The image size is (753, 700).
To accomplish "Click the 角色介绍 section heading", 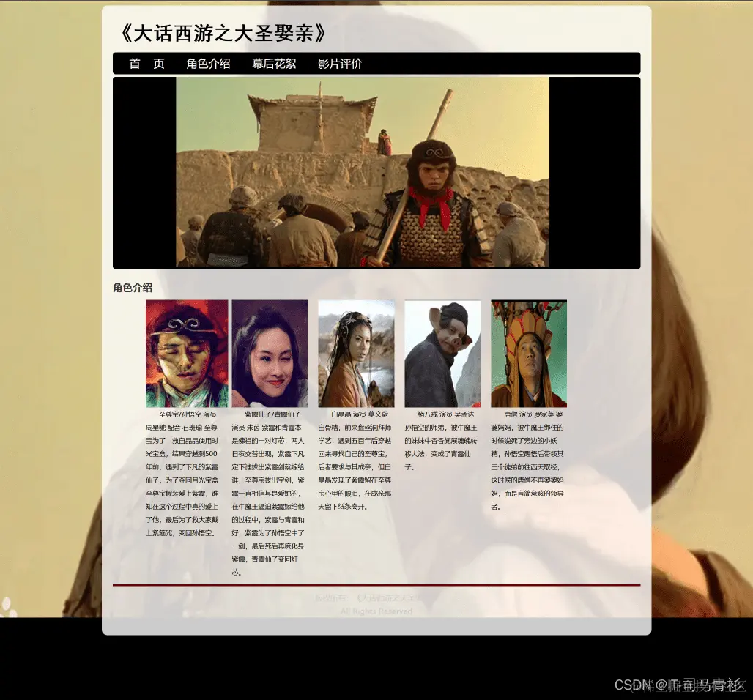I will coord(133,288).
